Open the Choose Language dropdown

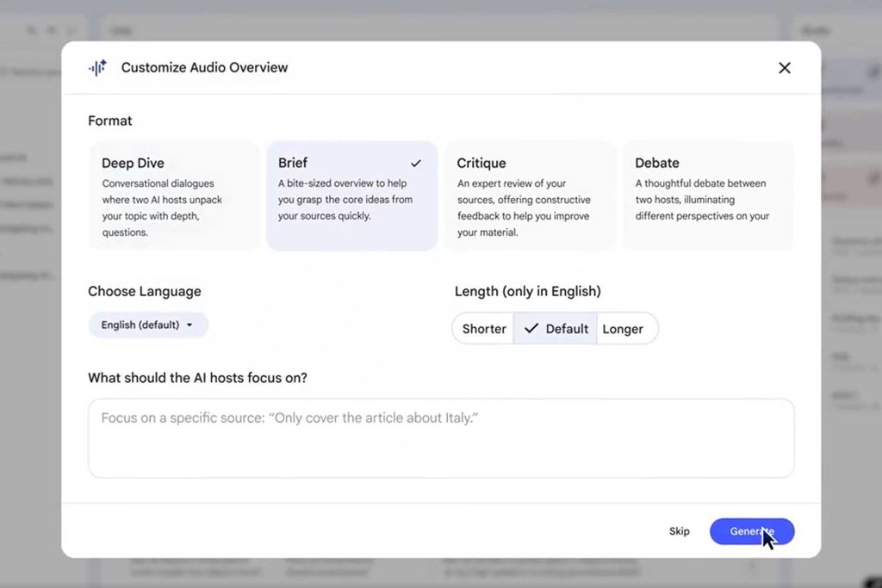[147, 325]
